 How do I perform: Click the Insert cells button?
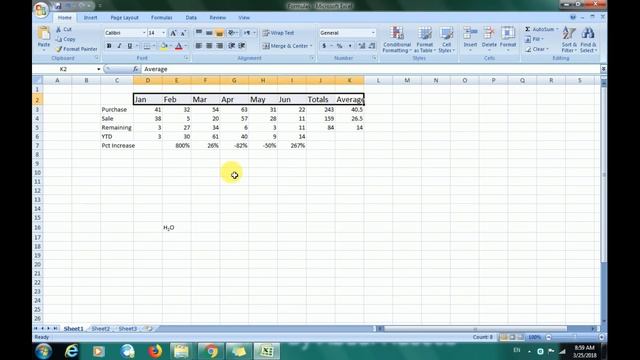470,40
